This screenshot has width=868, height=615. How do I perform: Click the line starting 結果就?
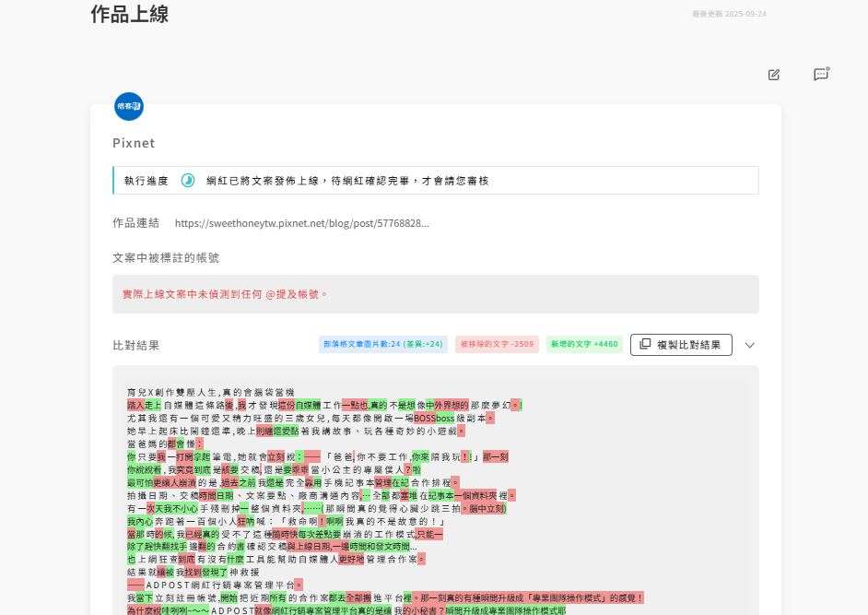click(x=194, y=572)
